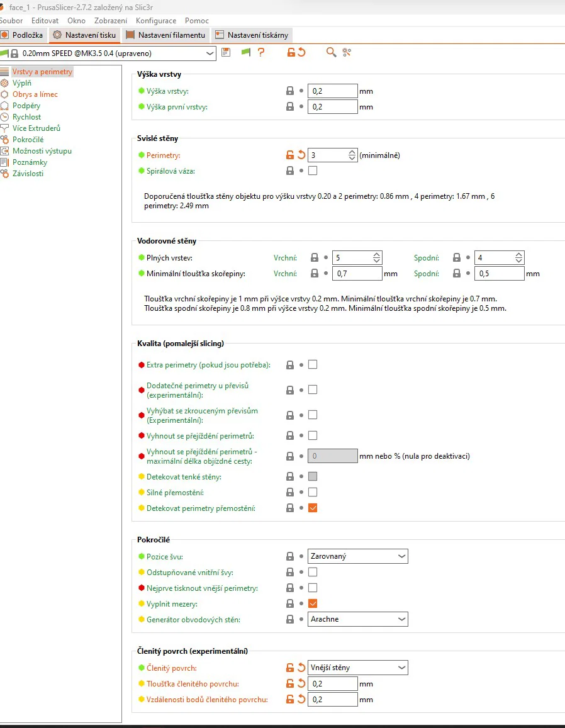Toggle Extra perimetry (pokud jsou potřeba) checkbox

pos(313,364)
